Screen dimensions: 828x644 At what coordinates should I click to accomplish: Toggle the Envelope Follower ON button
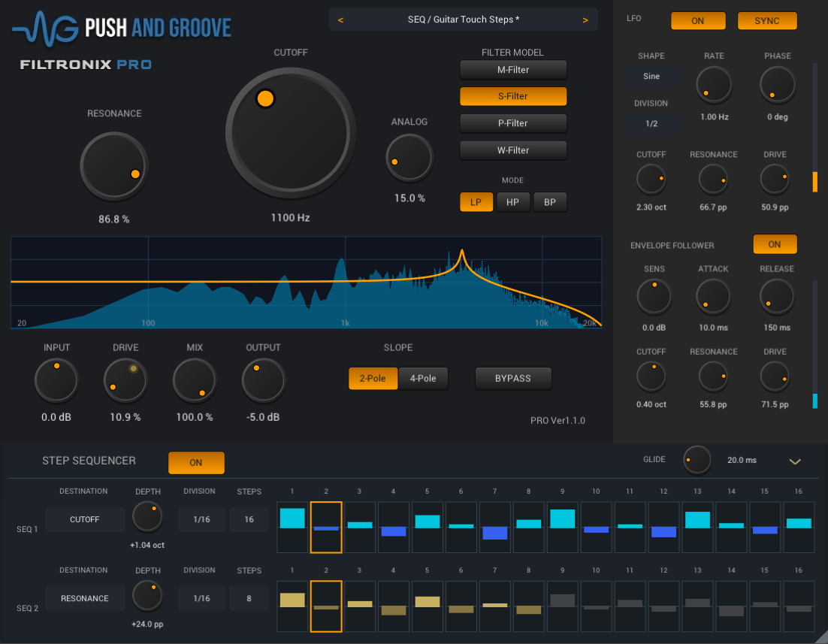pyautogui.click(x=775, y=245)
